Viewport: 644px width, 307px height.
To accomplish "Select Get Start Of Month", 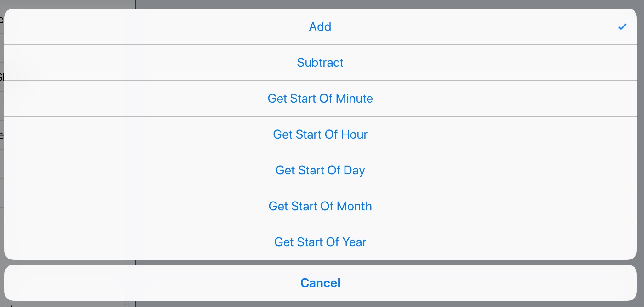I will point(321,206).
